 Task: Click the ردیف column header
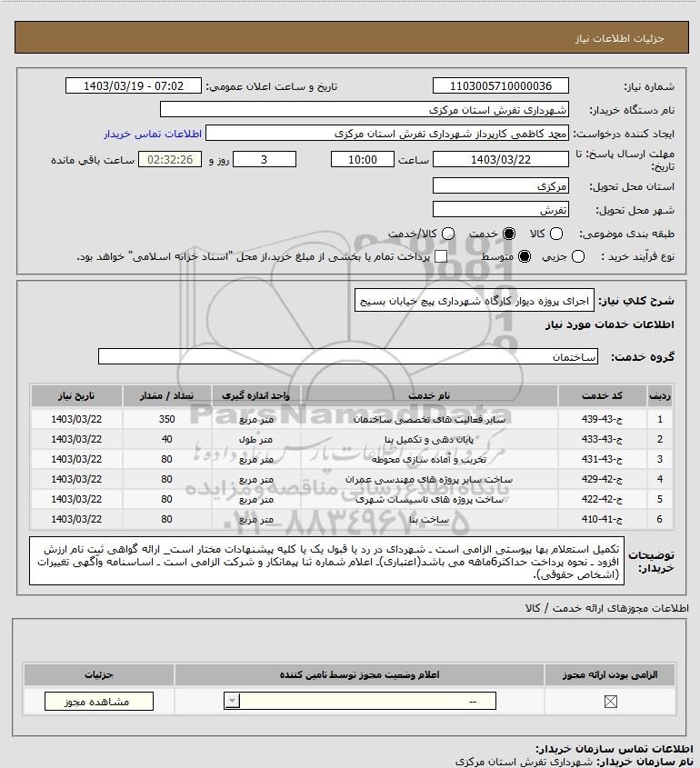tap(660, 395)
